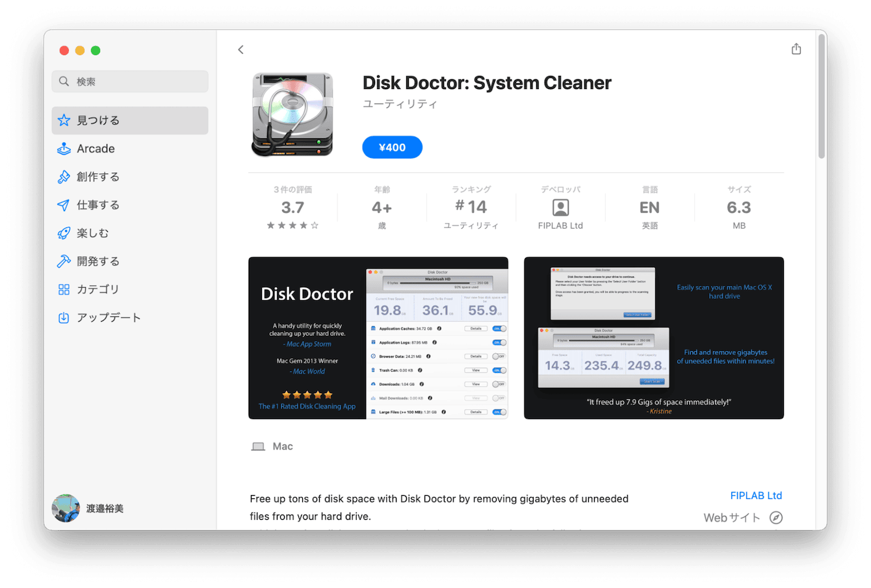Open the カテゴリ section
The height and width of the screenshot is (588, 871).
pos(130,290)
